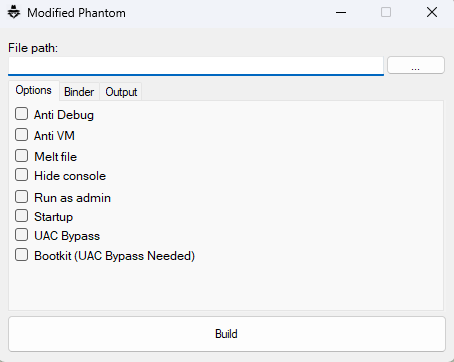Image resolution: width=454 pixels, height=362 pixels.
Task: Enable Run as admin option
Action: click(x=21, y=197)
